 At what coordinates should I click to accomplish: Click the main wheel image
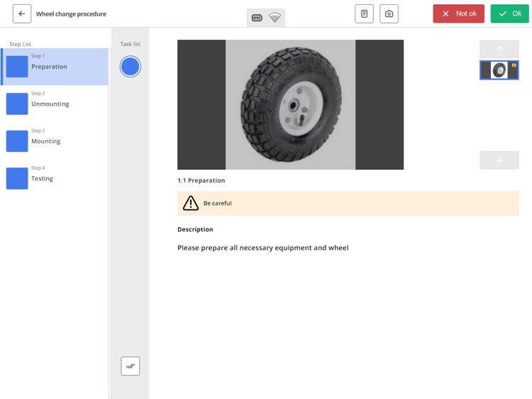(x=290, y=104)
